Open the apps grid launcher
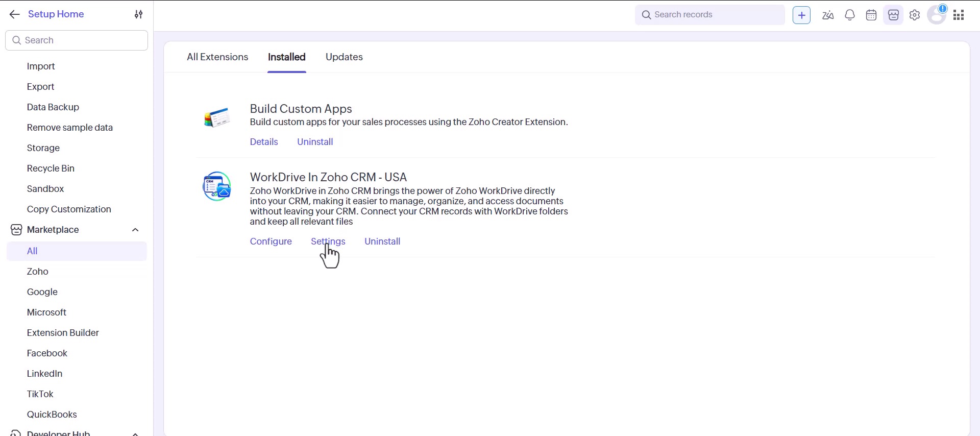980x436 pixels. pyautogui.click(x=959, y=15)
